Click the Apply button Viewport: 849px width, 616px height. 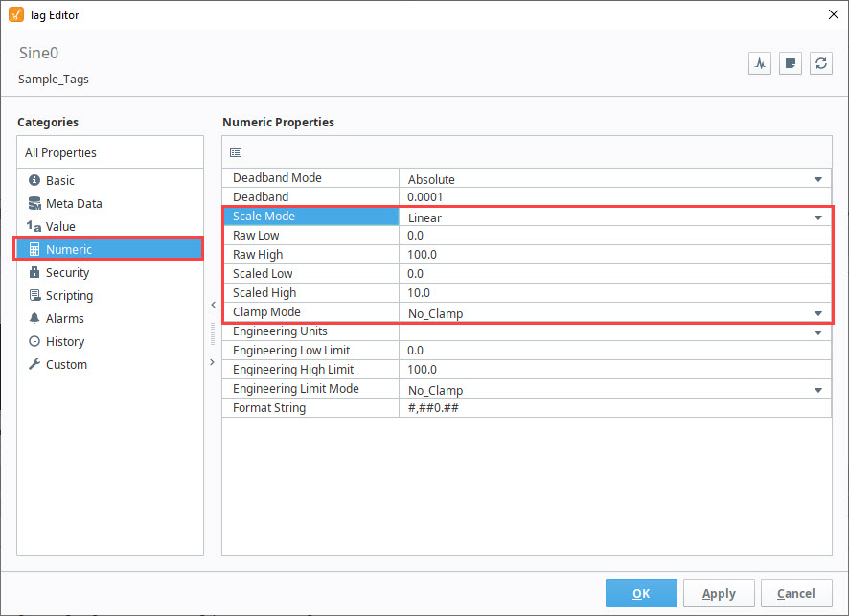[x=719, y=593]
